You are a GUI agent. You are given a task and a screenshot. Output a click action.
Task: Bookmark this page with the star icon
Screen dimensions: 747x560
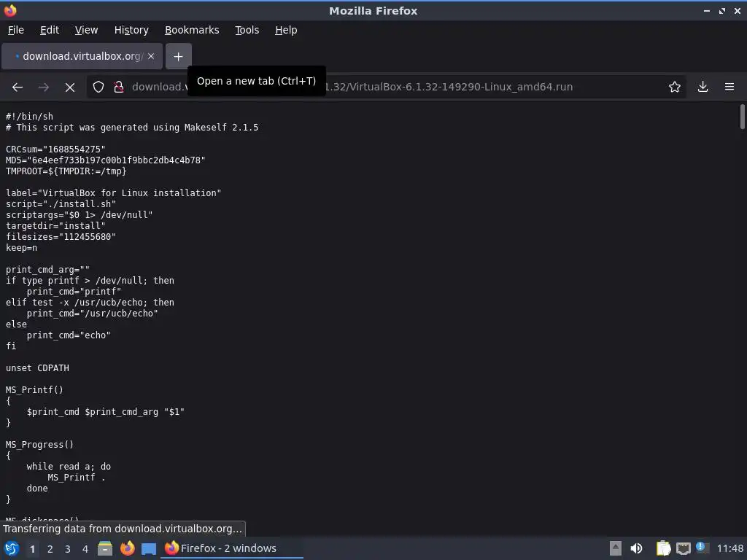click(674, 87)
